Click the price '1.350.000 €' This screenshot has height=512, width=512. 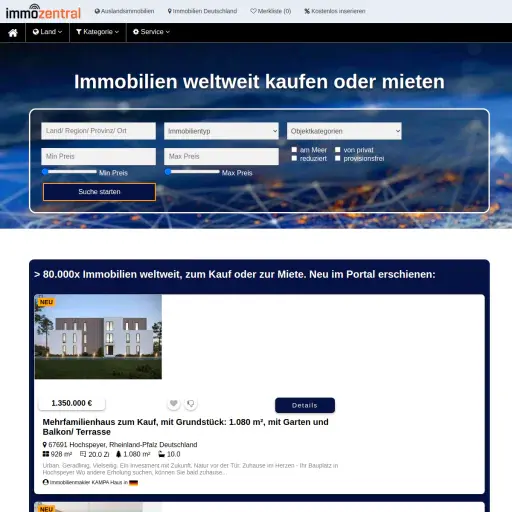(72, 403)
